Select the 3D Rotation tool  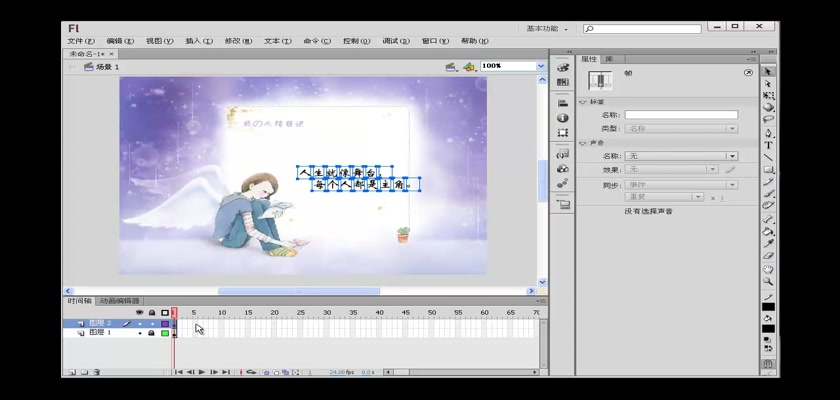768,107
